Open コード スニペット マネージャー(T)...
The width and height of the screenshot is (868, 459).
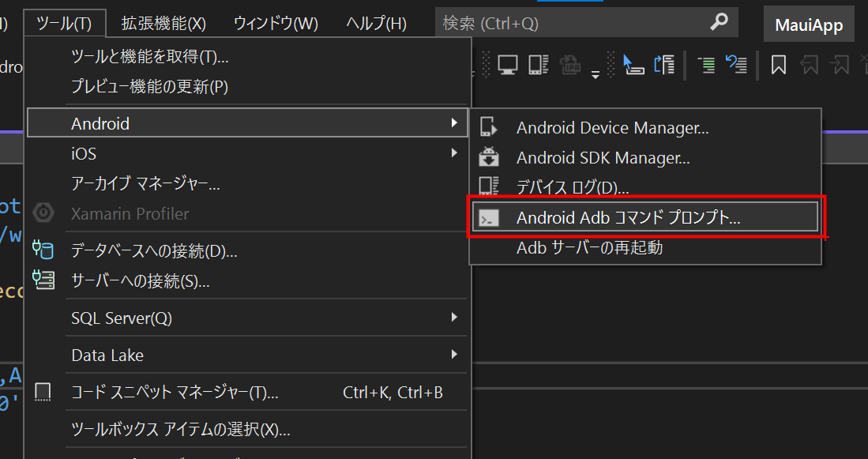[x=248, y=392]
